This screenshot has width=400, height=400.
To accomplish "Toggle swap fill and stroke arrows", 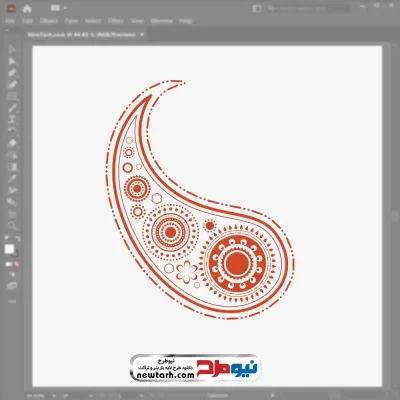I will [17, 239].
